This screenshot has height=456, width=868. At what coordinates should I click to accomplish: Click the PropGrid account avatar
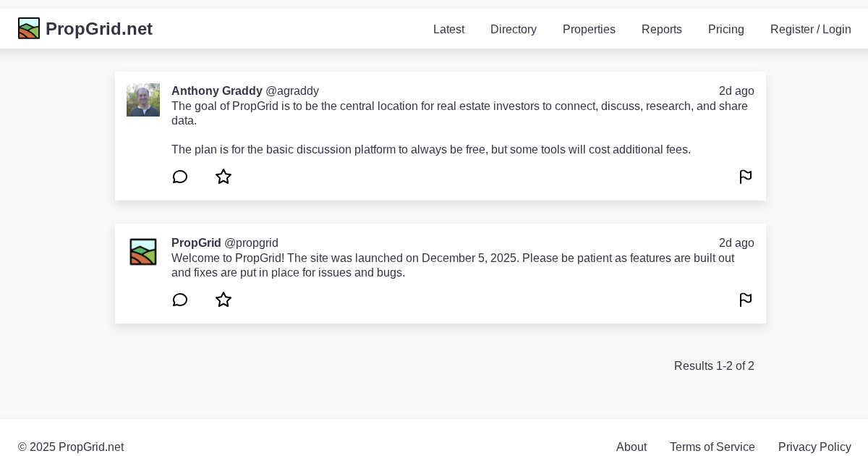coord(143,252)
